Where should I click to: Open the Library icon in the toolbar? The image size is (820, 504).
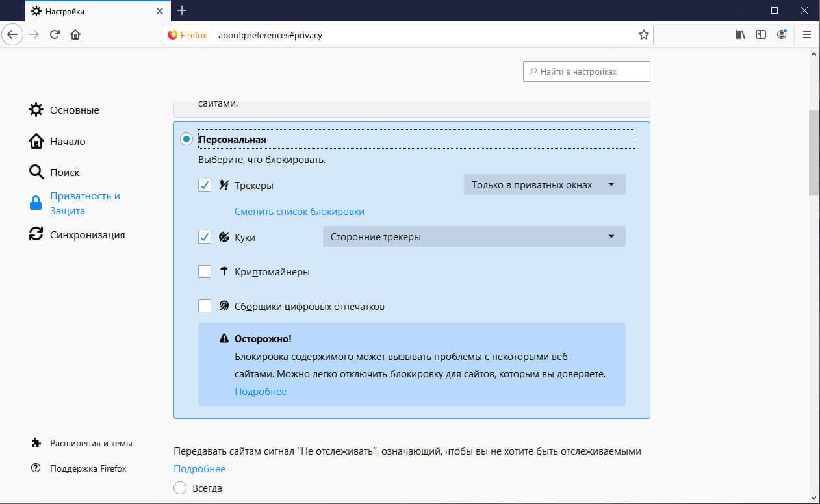click(x=740, y=35)
